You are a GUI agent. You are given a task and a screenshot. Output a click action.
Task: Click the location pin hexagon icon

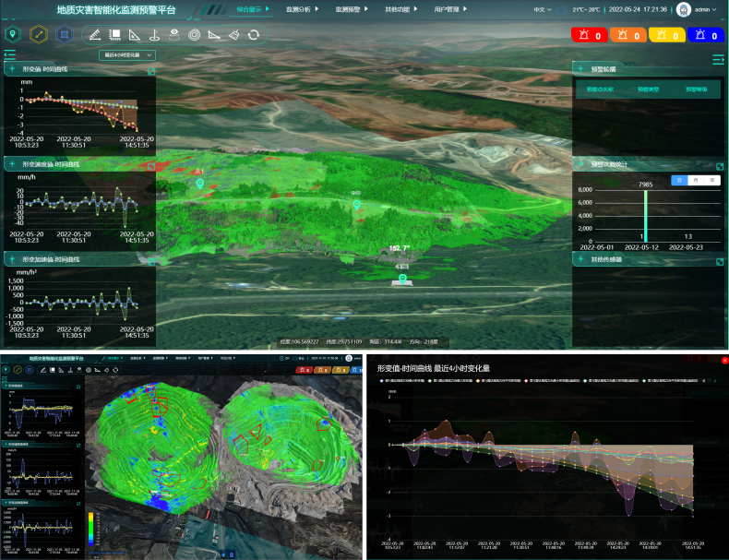pos(13,35)
